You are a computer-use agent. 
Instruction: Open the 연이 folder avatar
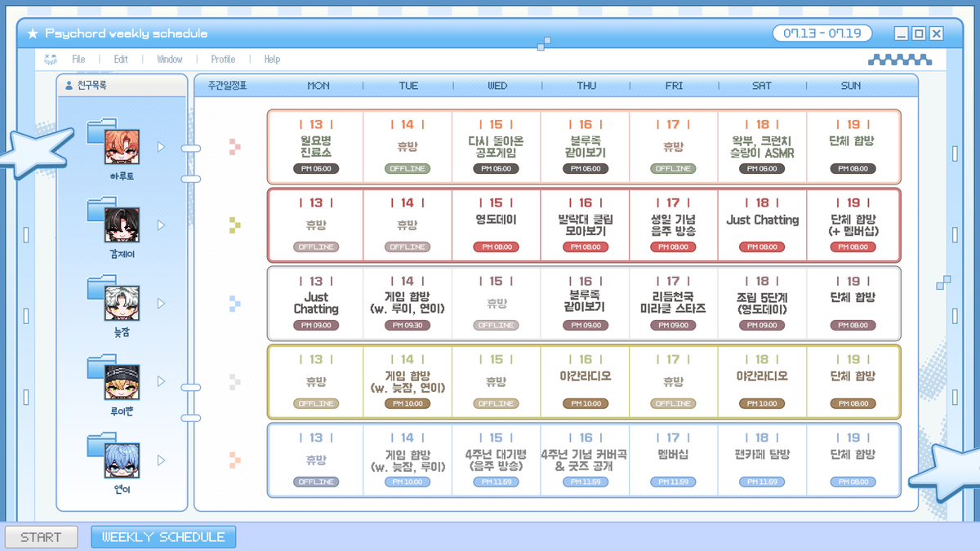point(122,460)
